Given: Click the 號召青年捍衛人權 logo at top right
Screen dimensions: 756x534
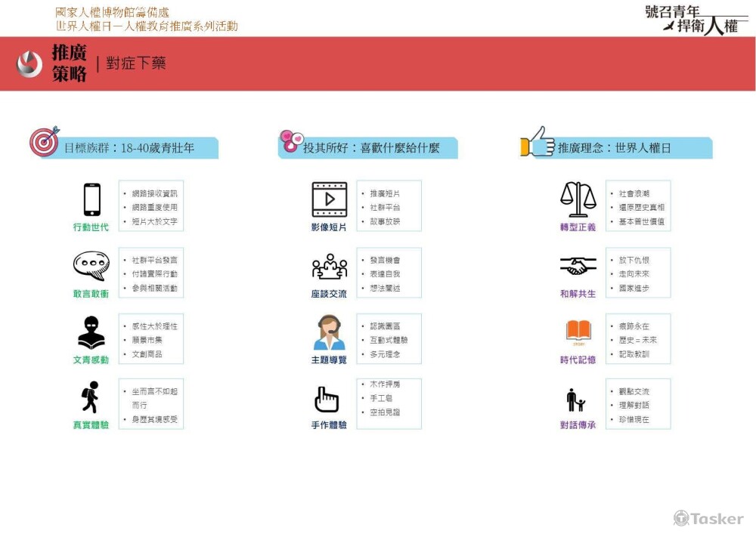Looking at the screenshot, I should click(692, 19).
